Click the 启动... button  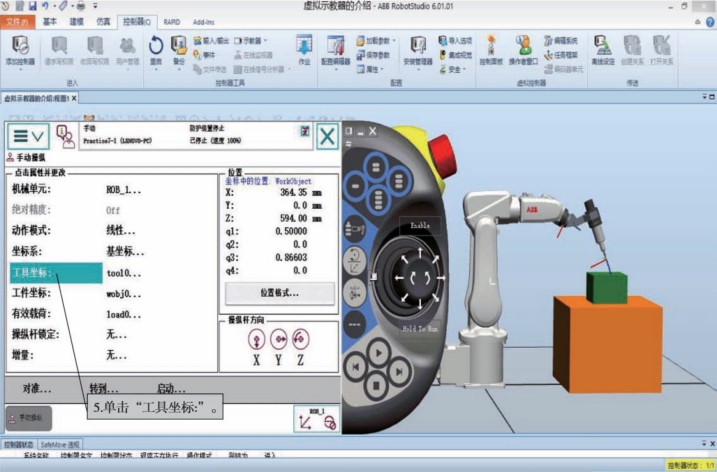pos(171,389)
